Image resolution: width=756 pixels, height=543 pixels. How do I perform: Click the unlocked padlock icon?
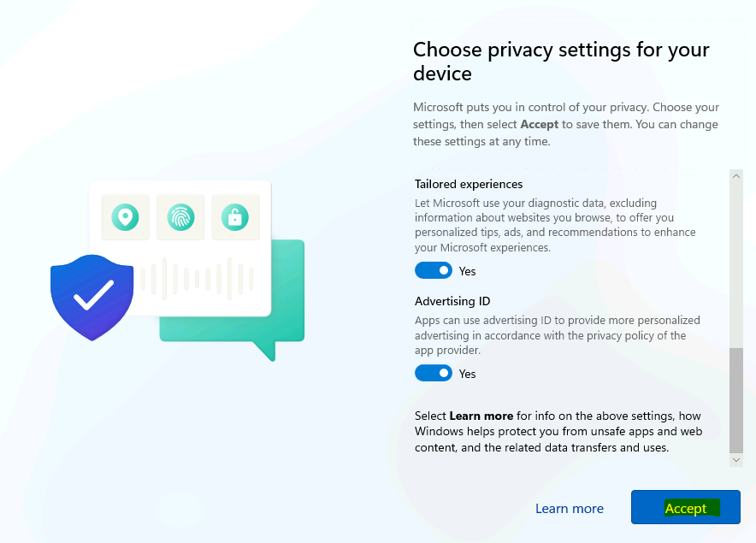point(235,217)
